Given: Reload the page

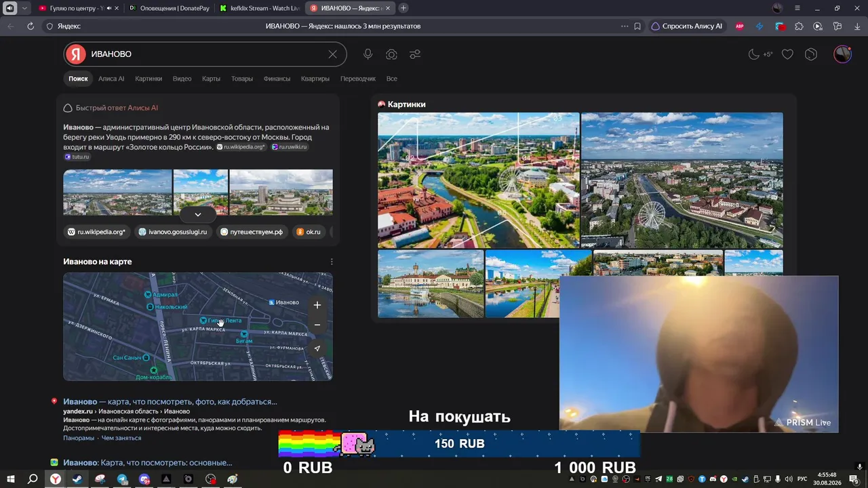Looking at the screenshot, I should pos(31,26).
